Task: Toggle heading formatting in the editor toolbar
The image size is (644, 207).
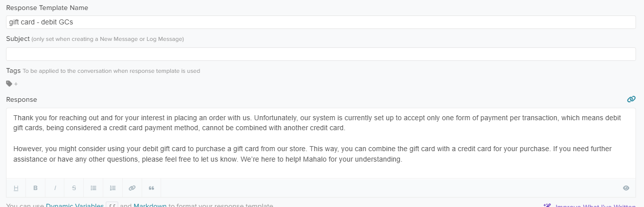Action: coord(16,188)
